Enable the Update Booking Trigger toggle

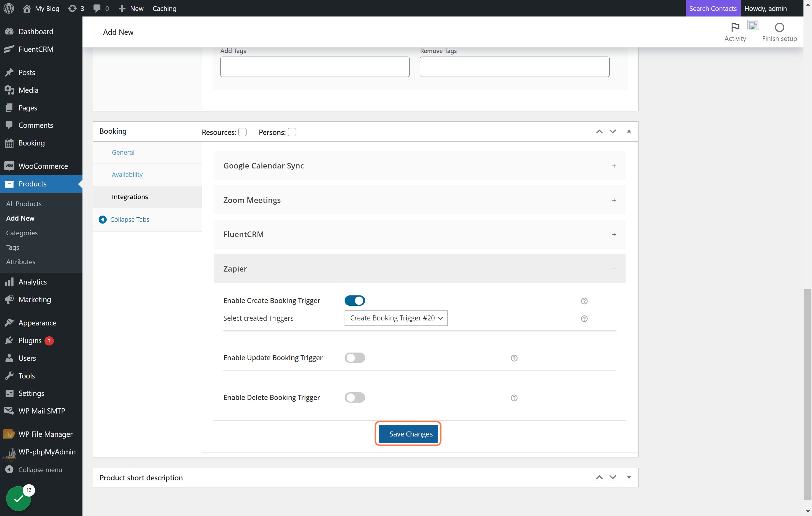point(354,358)
